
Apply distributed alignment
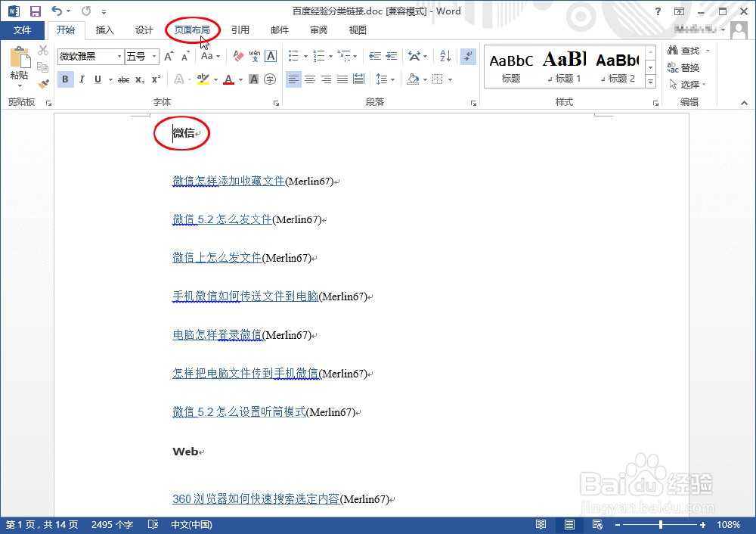coord(358,79)
